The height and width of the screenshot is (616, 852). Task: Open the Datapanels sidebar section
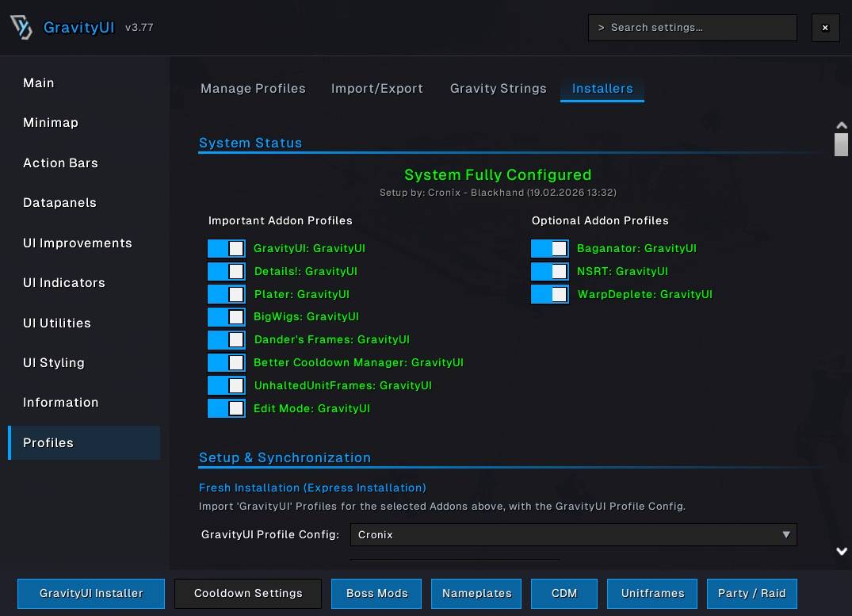pos(59,203)
